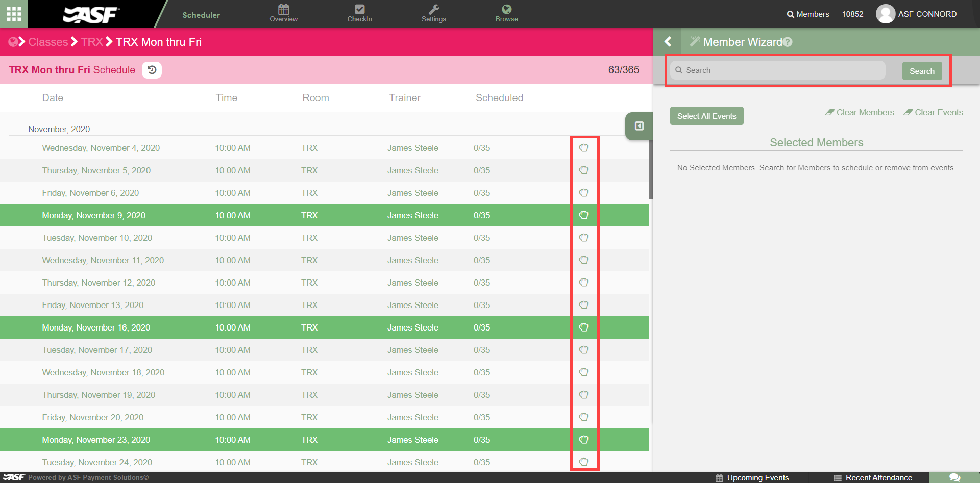Click Clear Events
The width and height of the screenshot is (980, 483).
coord(933,112)
